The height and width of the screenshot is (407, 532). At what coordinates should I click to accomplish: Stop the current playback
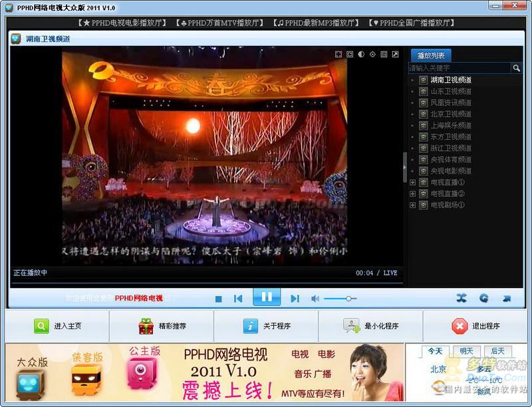219,299
